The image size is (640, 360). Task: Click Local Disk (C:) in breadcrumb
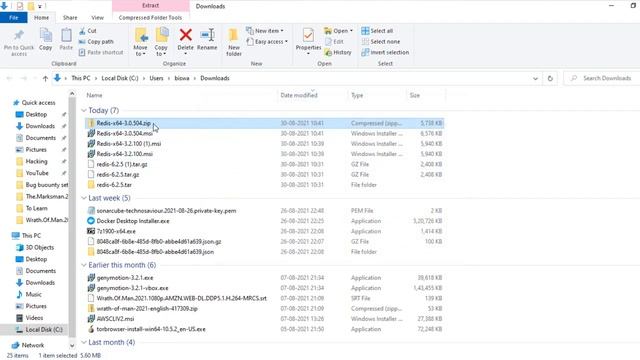(120, 78)
